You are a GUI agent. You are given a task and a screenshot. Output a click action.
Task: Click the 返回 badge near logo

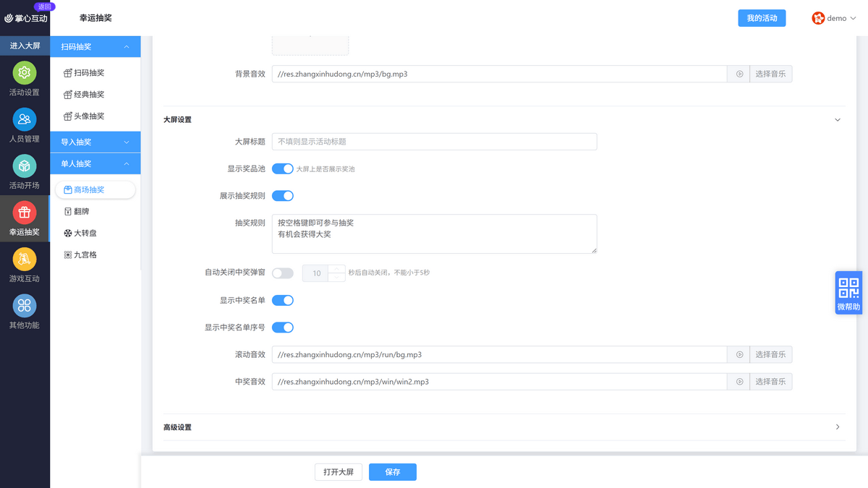45,7
